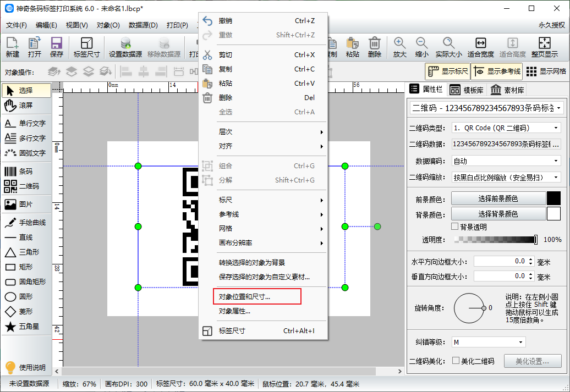Viewport: 570px width, 392px height.
Task: Open 标签尺寸 from the top toolbar
Action: (86, 47)
